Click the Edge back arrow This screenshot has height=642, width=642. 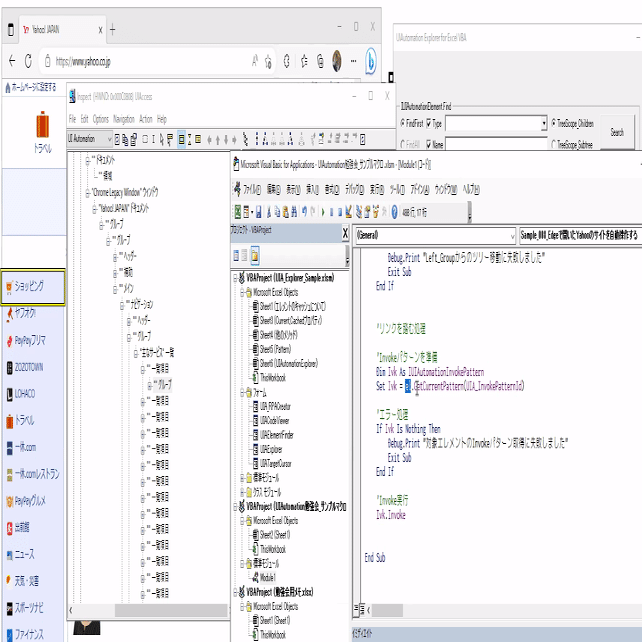pos(12,61)
